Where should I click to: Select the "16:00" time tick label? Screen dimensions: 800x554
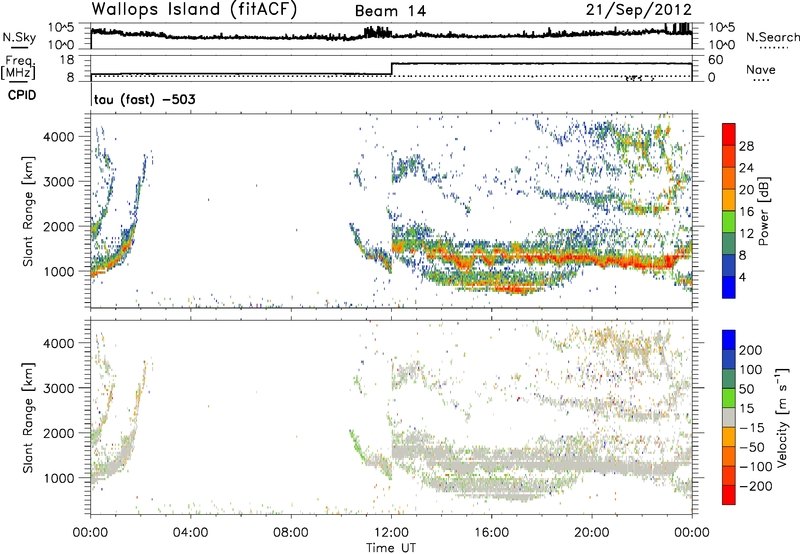point(491,533)
